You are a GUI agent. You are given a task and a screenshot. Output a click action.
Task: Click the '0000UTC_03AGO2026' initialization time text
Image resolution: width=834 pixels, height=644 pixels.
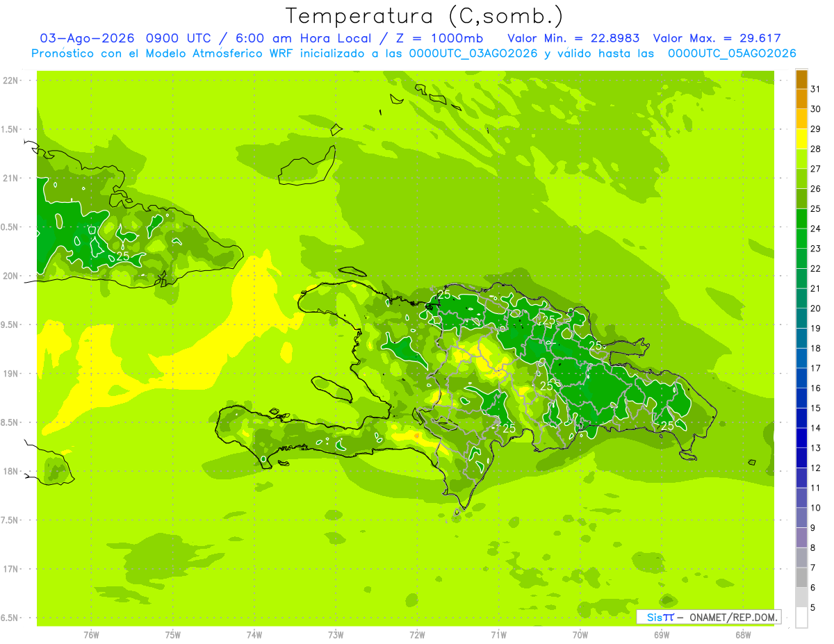click(x=473, y=53)
